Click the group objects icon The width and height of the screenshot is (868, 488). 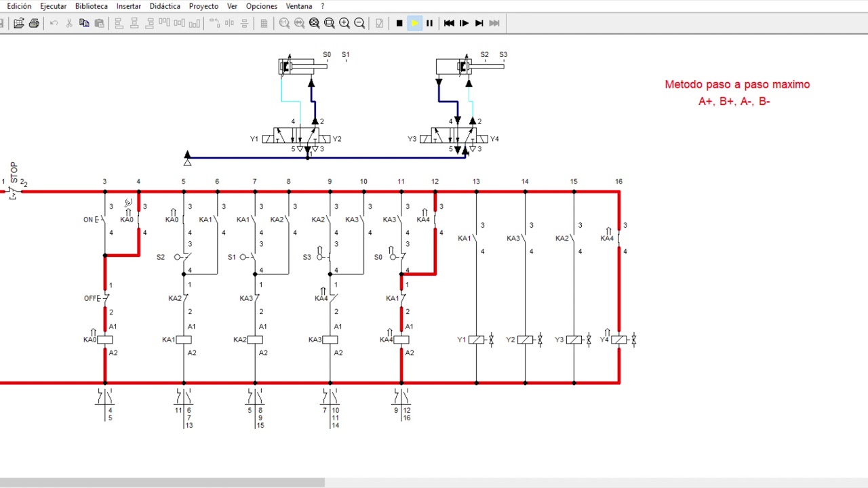tap(214, 23)
